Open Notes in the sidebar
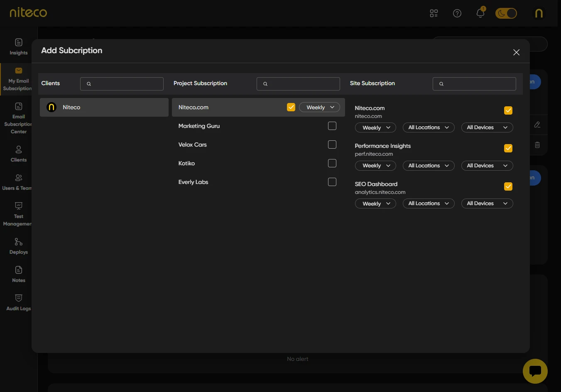This screenshot has height=392, width=561. 19,274
